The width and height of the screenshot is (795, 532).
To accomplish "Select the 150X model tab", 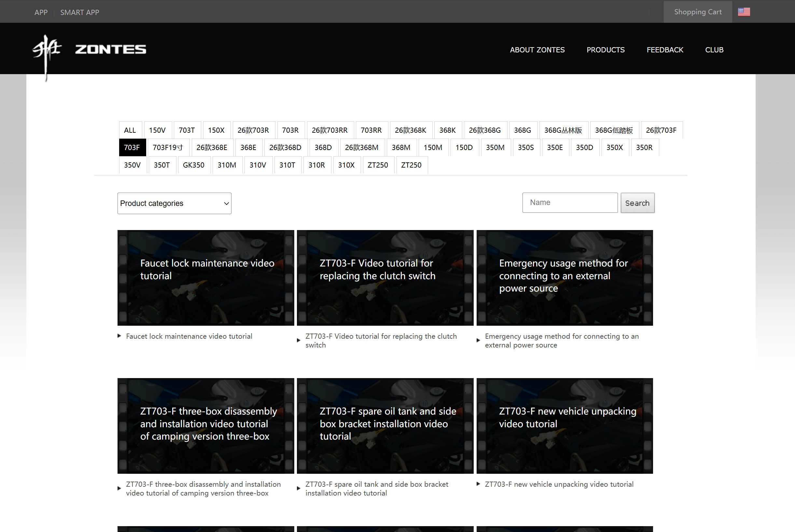I will click(216, 130).
